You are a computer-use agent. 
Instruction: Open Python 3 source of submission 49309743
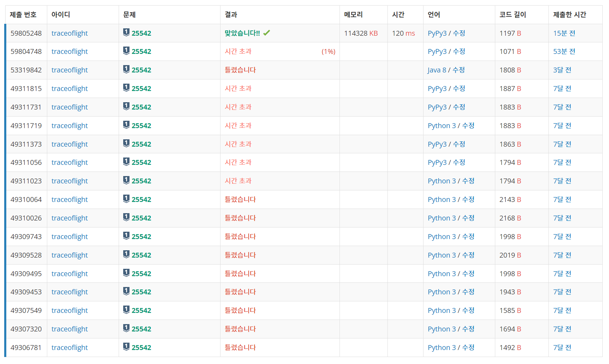[441, 237]
